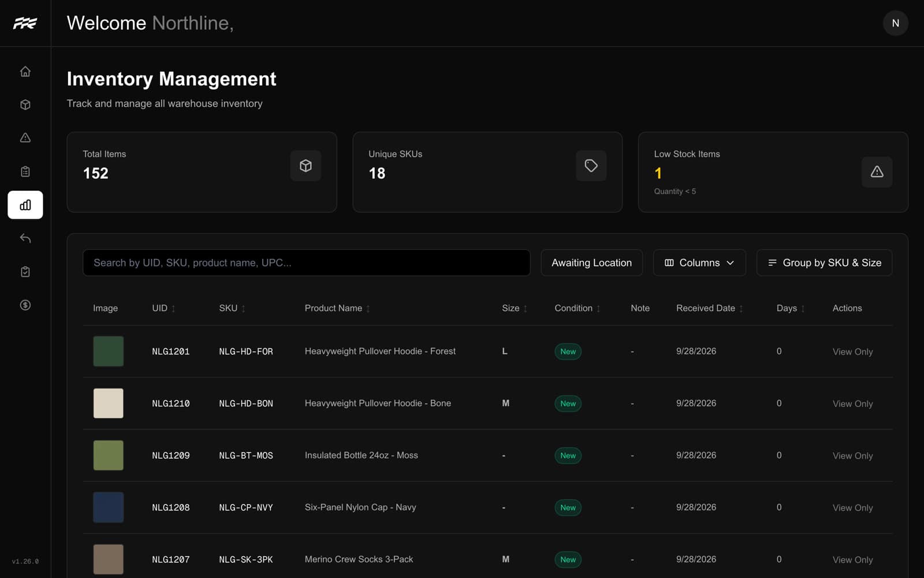Click Six-Panel Nylon Cap - Navy
This screenshot has width=924, height=578.
[360, 507]
